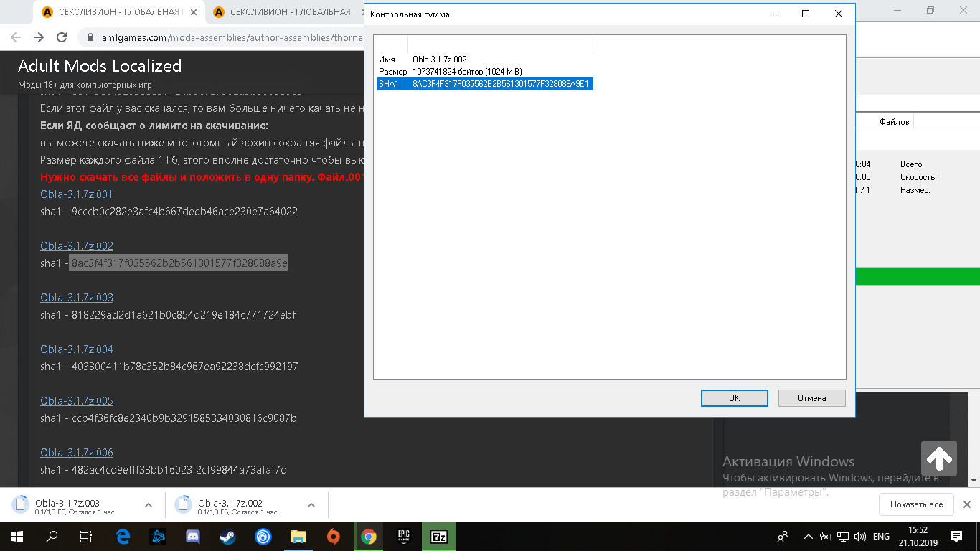
Task: Show hidden system tray icons
Action: pyautogui.click(x=809, y=536)
